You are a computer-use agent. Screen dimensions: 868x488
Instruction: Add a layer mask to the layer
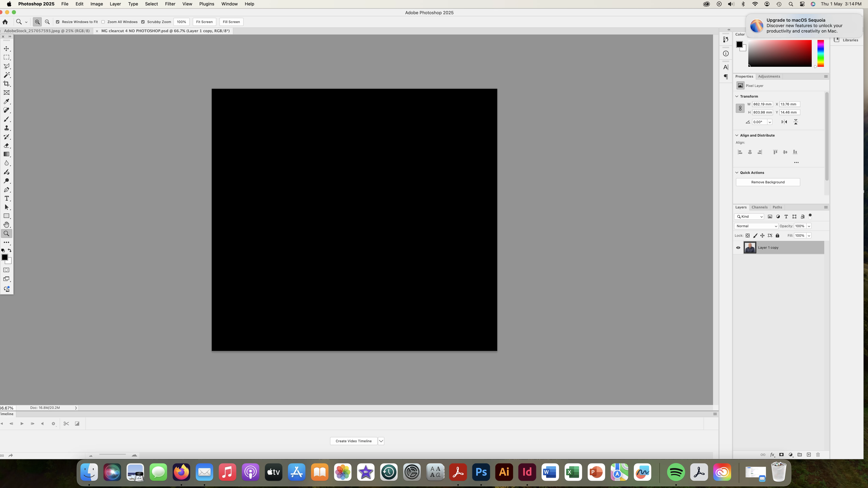tap(781, 455)
